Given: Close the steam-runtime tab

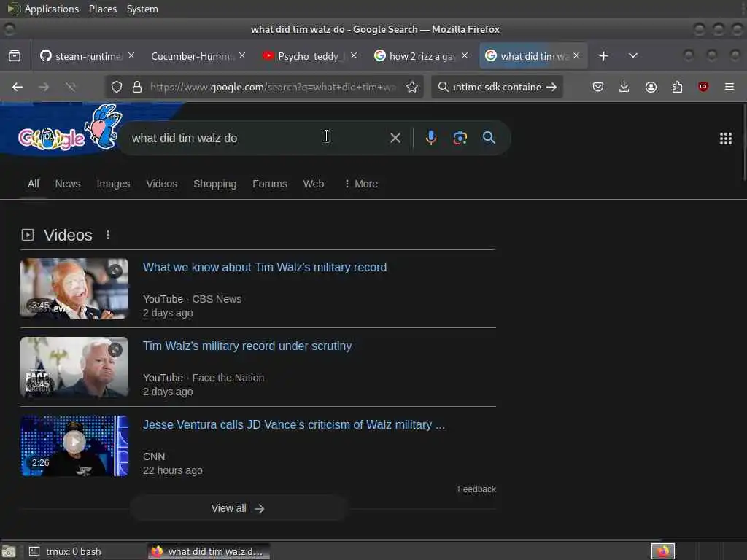Looking at the screenshot, I should [x=131, y=55].
